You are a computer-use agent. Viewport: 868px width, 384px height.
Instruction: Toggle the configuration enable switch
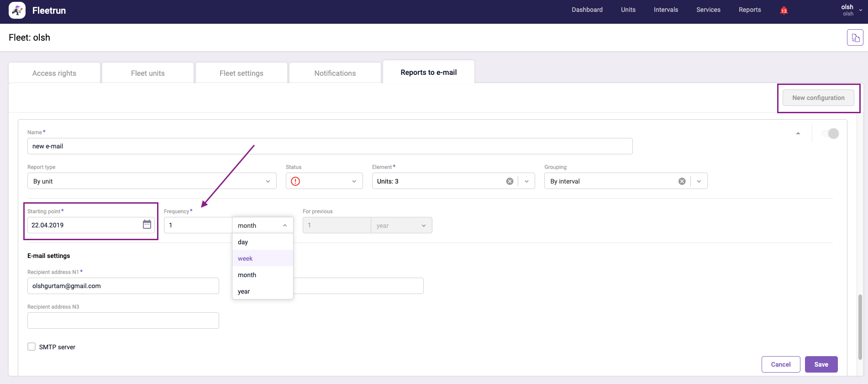pyautogui.click(x=830, y=133)
